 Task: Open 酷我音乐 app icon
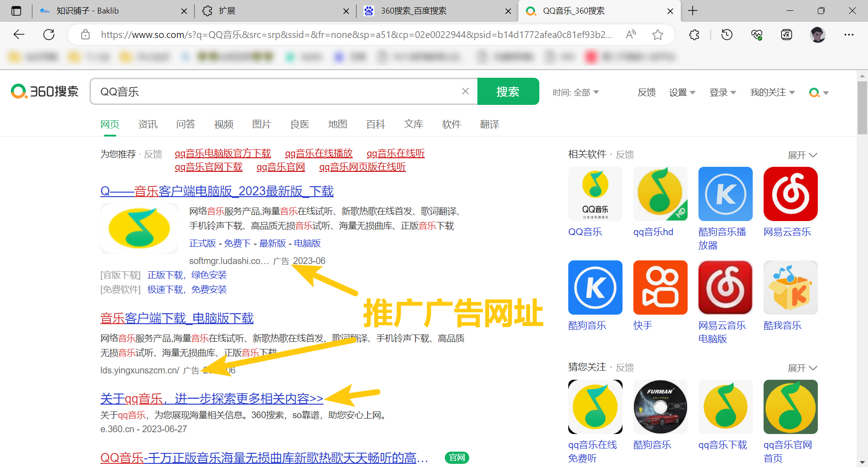791,288
